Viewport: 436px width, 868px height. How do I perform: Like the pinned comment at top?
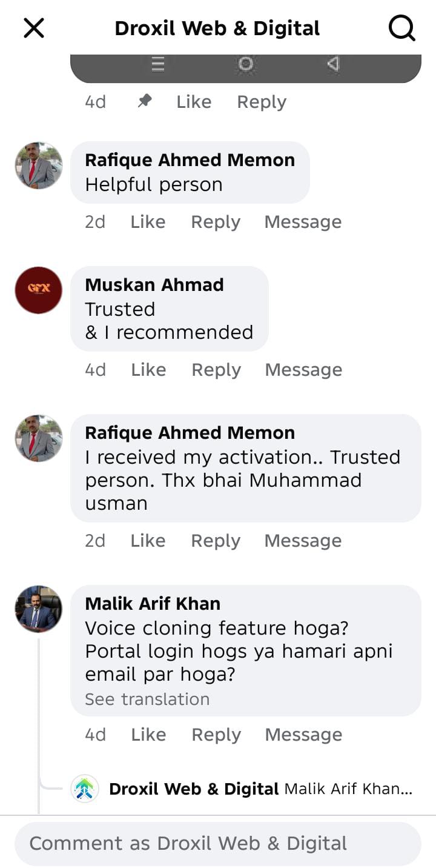(194, 102)
